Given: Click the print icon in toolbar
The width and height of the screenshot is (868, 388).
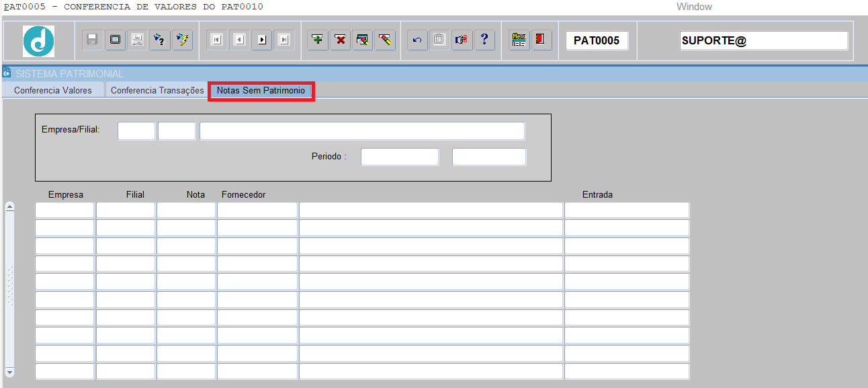Looking at the screenshot, I should tap(137, 40).
